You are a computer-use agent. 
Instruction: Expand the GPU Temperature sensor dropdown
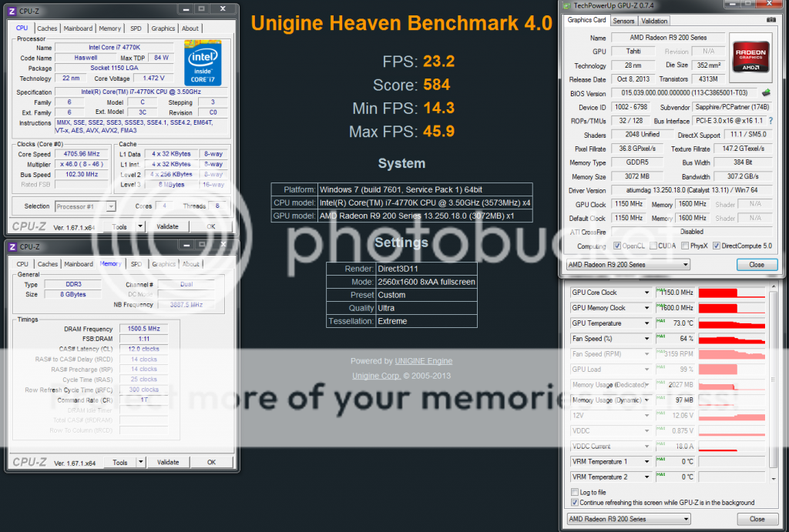(646, 323)
